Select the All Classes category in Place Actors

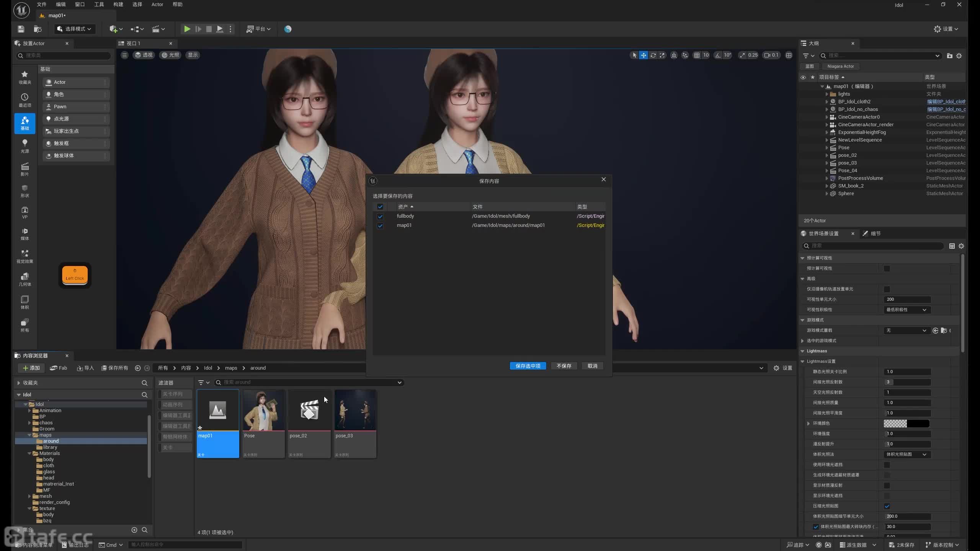click(x=25, y=325)
